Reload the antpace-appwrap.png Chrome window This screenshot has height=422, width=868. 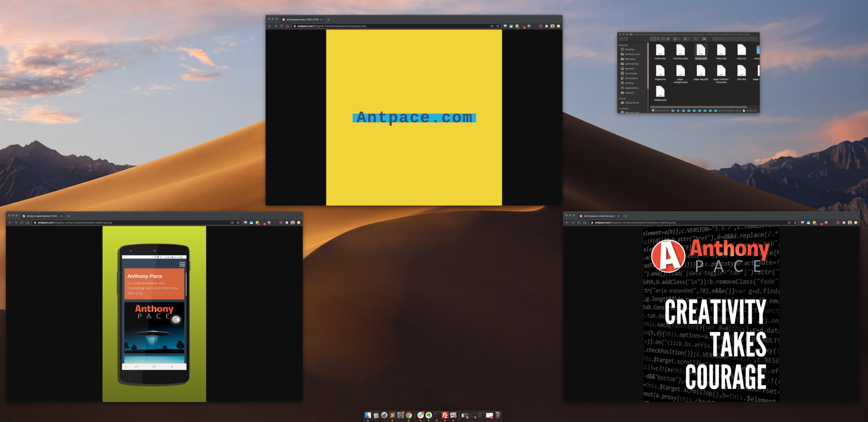coord(22,222)
